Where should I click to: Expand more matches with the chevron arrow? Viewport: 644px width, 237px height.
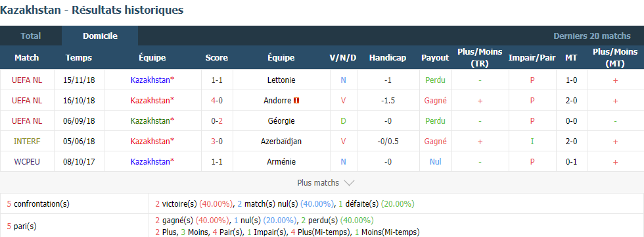(349, 183)
